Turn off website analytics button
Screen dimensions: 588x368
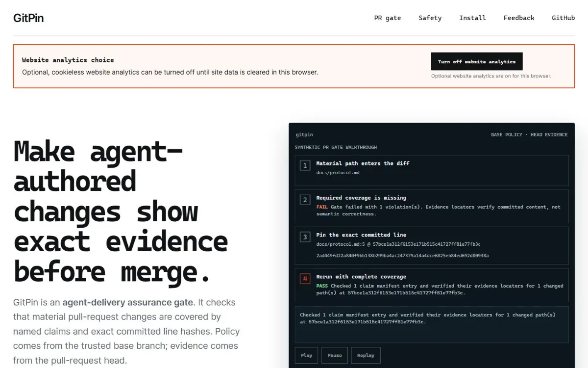pyautogui.click(x=477, y=61)
